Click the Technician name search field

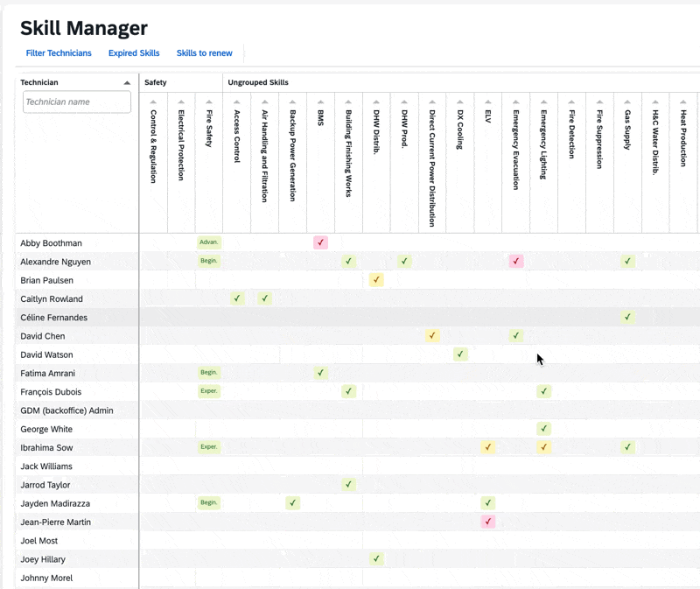77,102
